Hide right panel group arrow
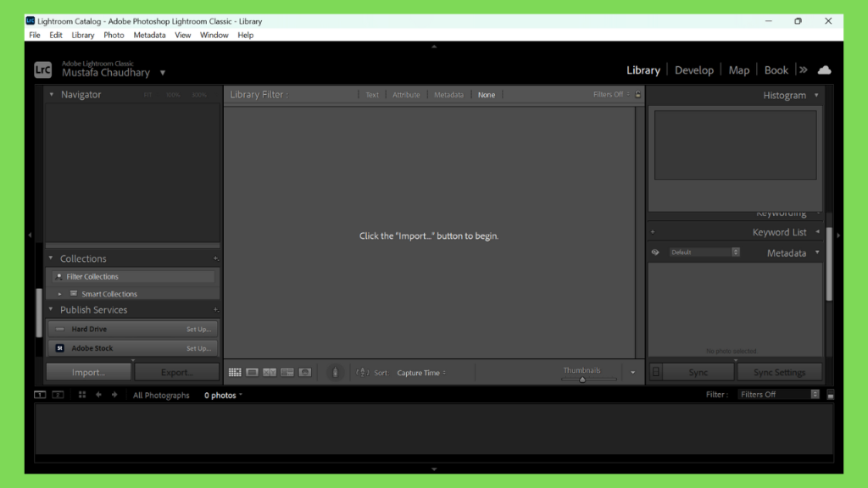The width and height of the screenshot is (868, 488). point(838,236)
